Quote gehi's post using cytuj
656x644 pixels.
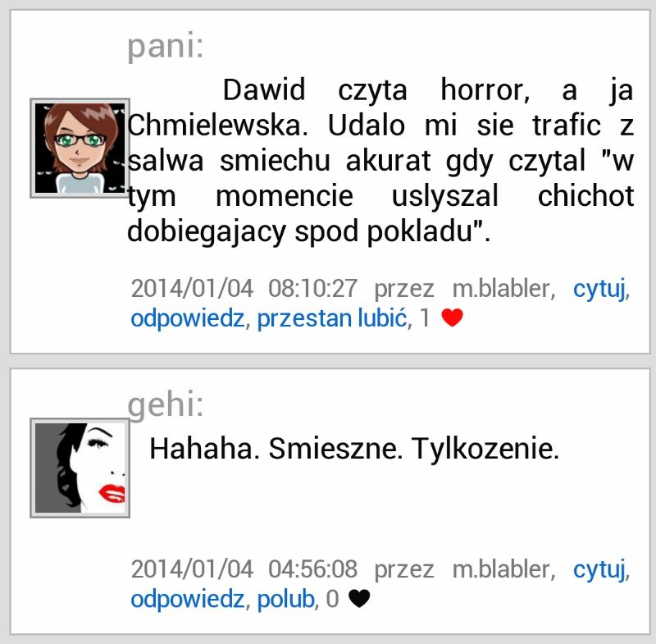pos(601,569)
